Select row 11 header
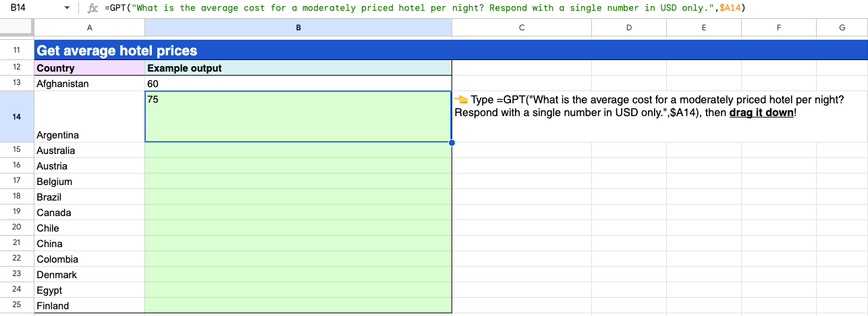 pyautogui.click(x=16, y=51)
